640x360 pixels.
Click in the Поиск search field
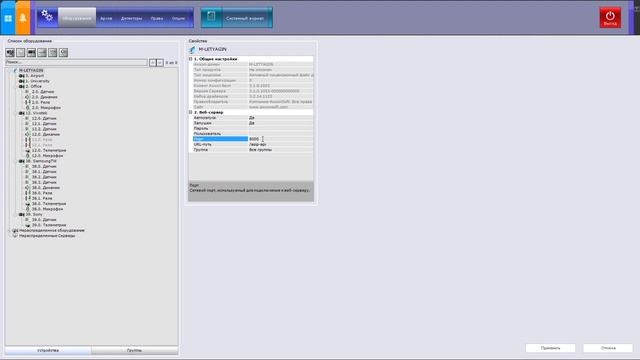pyautogui.click(x=76, y=62)
